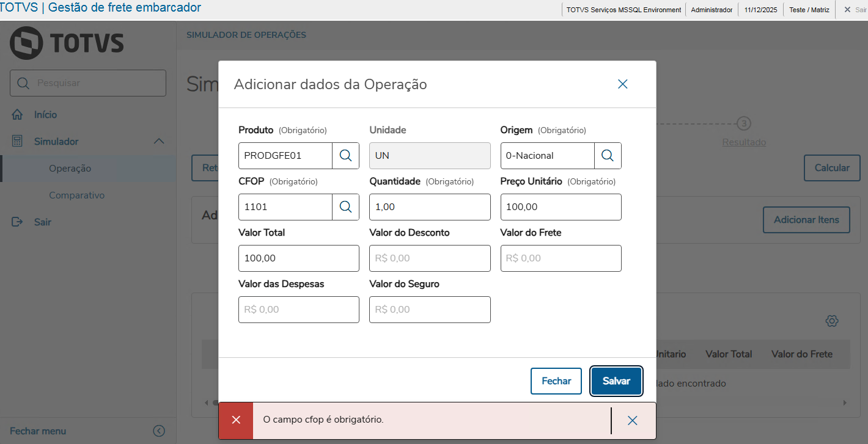Click the Preço Unitário input field
This screenshot has width=868, height=444.
click(x=561, y=207)
